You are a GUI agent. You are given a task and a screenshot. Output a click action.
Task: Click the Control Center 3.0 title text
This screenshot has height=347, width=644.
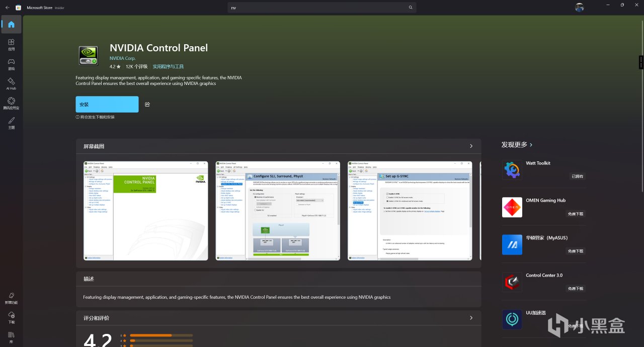(544, 275)
